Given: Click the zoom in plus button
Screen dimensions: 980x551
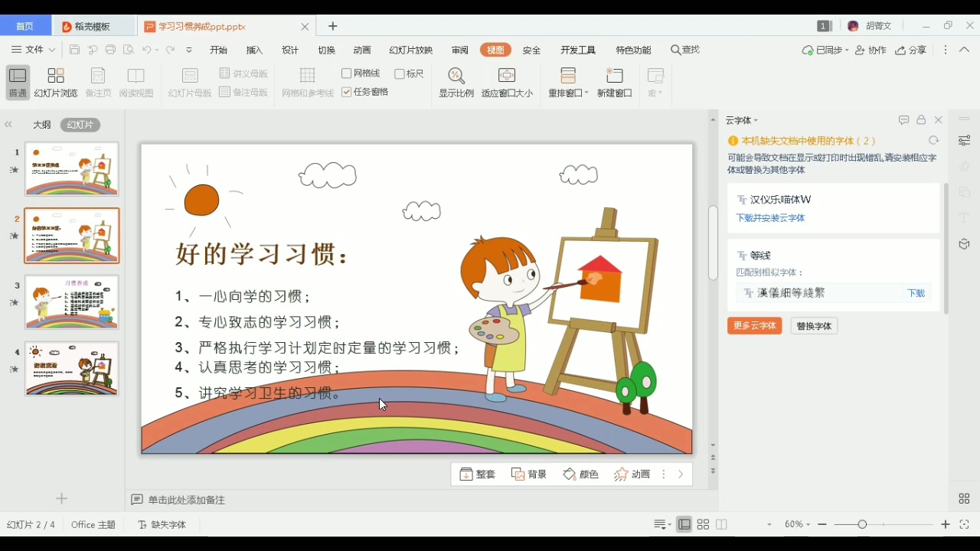Looking at the screenshot, I should point(946,524).
